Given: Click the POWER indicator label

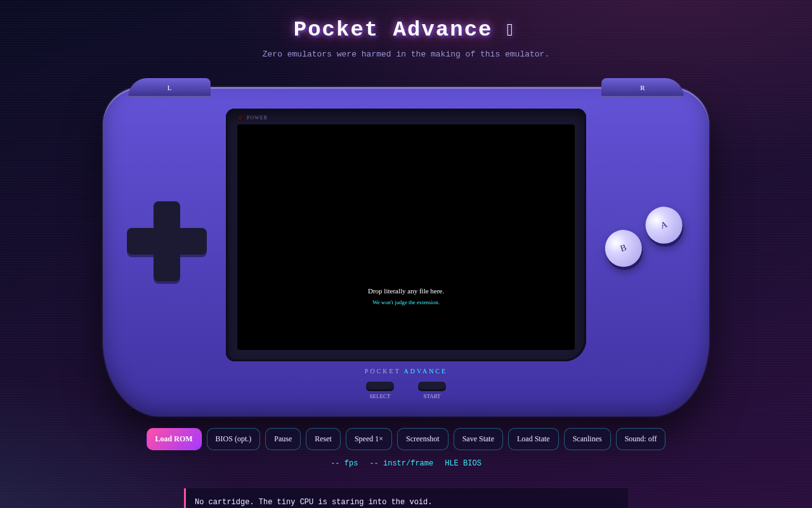Looking at the screenshot, I should click(257, 117).
